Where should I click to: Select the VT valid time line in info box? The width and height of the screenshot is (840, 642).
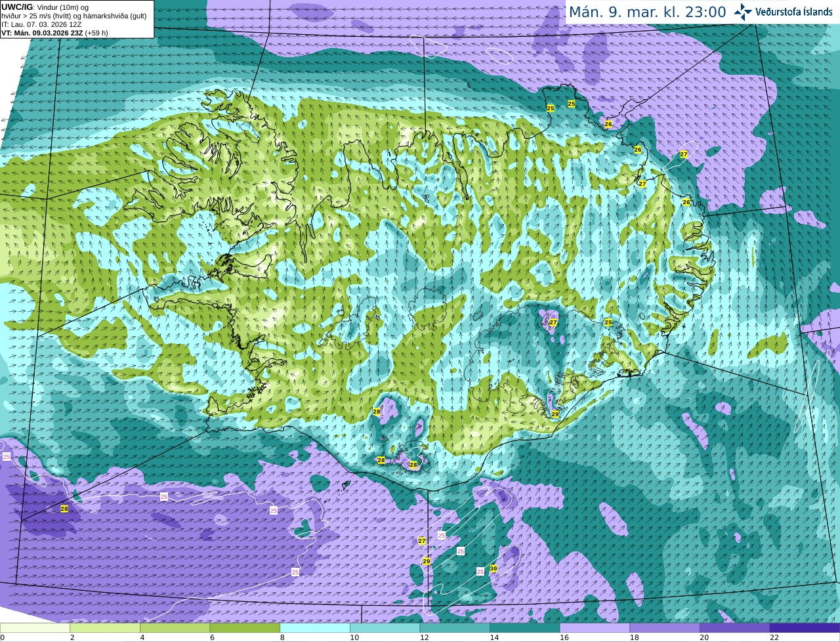click(54, 33)
